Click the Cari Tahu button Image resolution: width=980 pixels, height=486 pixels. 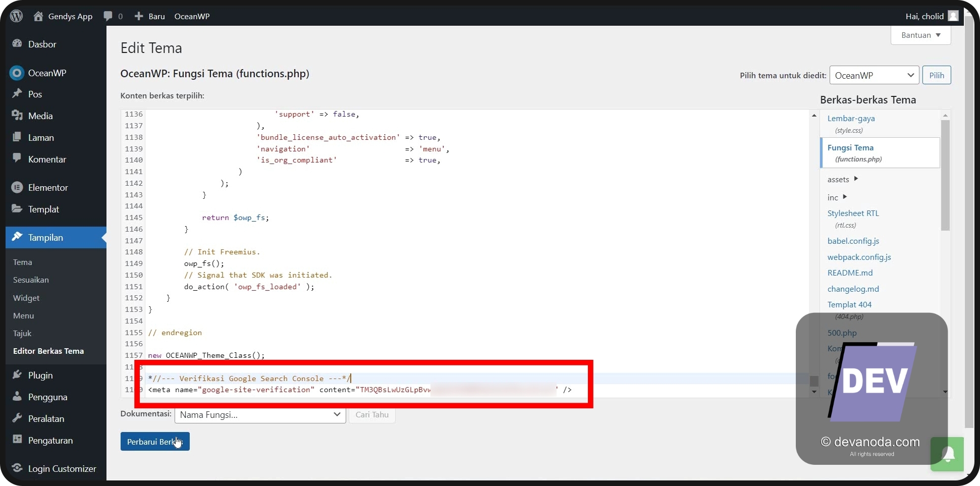click(372, 415)
